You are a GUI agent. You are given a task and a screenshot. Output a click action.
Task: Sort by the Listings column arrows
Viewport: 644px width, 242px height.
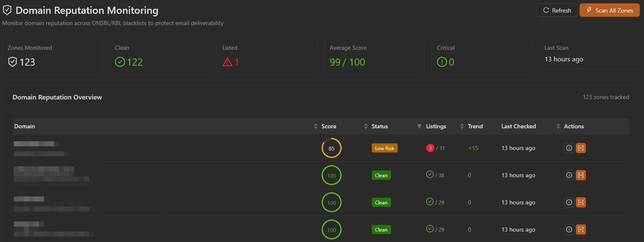(462, 126)
